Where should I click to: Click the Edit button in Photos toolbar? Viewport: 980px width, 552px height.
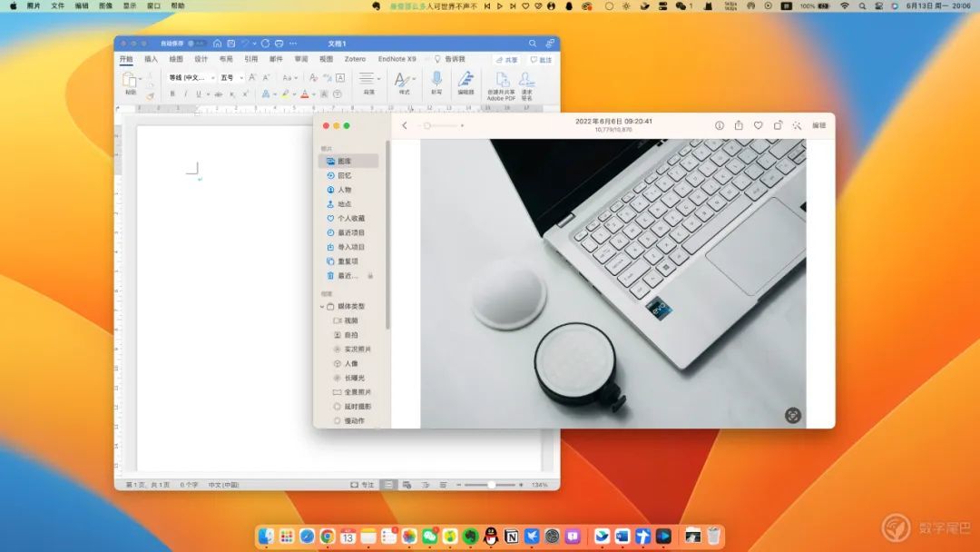818,125
